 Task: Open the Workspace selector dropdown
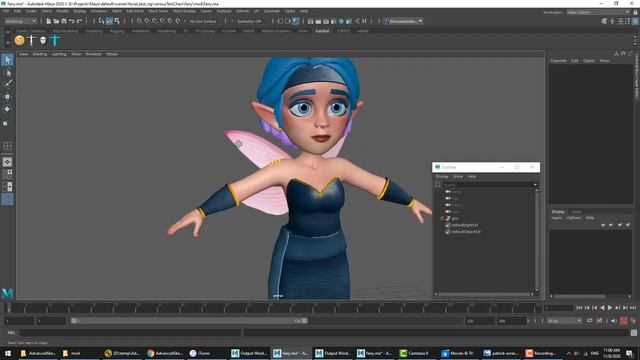pyautogui.click(x=598, y=12)
